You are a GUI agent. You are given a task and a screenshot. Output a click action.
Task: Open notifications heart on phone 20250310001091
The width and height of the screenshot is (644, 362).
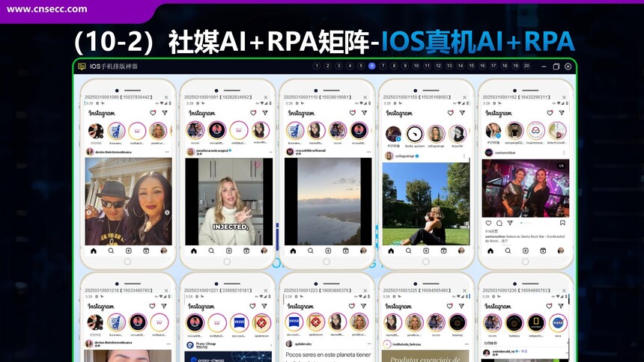click(x=253, y=112)
